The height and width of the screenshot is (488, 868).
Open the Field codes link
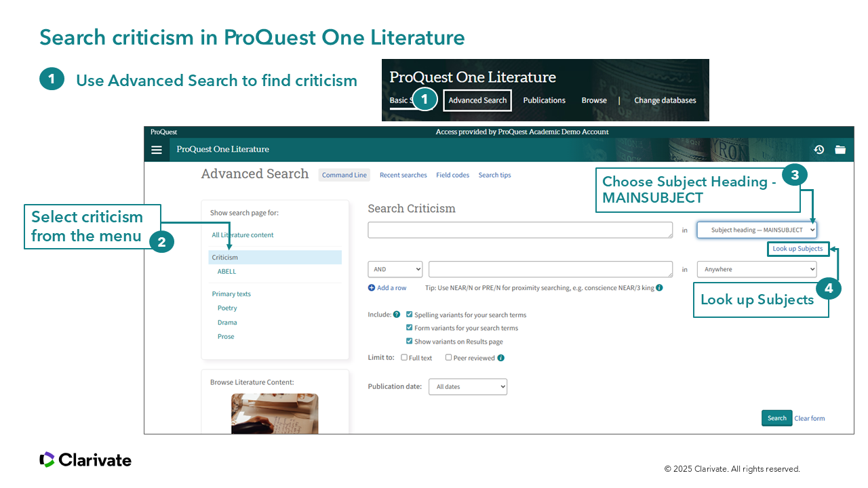point(453,175)
